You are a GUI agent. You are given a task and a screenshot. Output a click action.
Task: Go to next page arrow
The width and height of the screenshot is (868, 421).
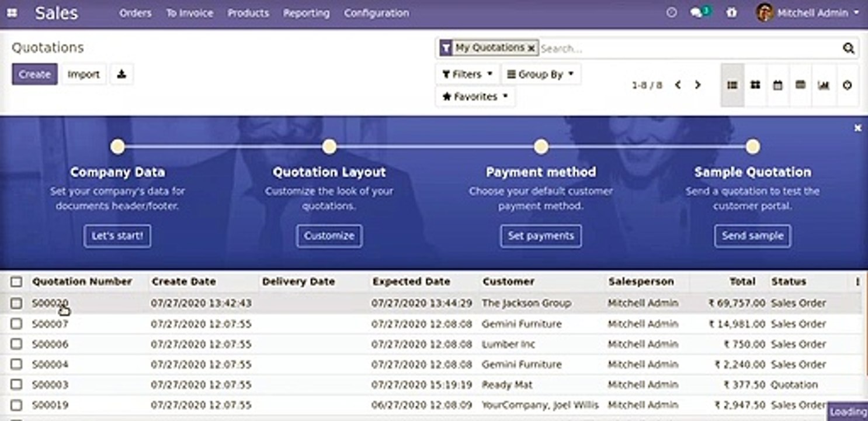(x=697, y=85)
